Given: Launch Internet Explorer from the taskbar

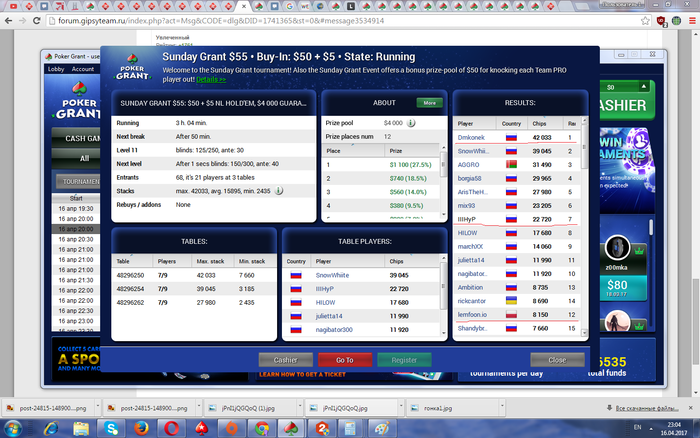Looking at the screenshot, I should coord(51,429).
